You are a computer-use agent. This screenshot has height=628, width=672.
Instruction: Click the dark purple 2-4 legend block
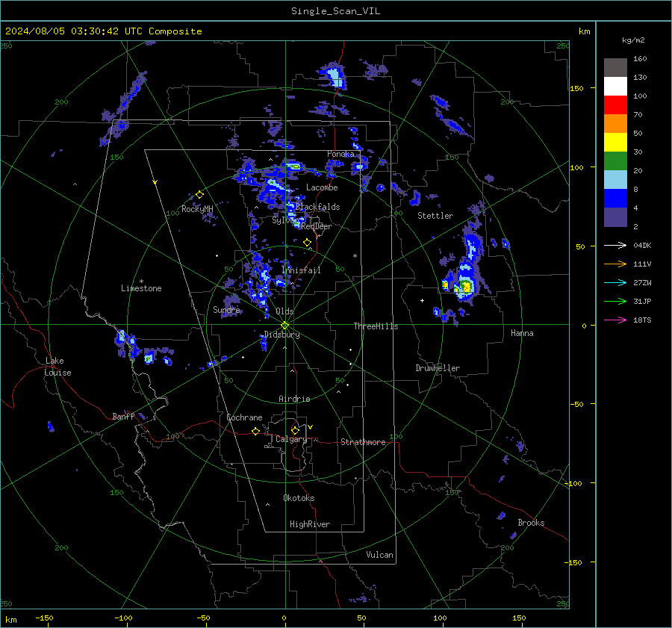point(615,217)
